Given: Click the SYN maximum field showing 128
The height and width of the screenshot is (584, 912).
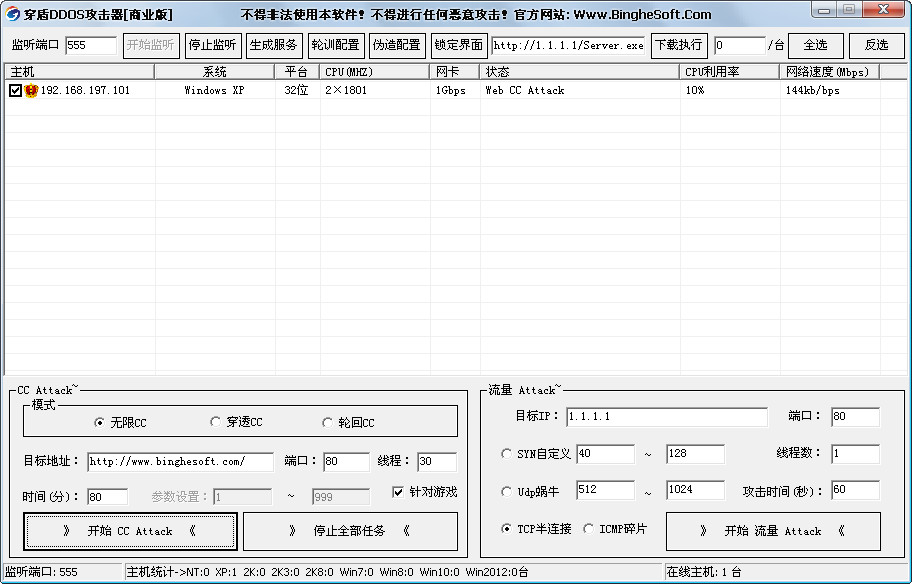Looking at the screenshot, I should coord(695,454).
